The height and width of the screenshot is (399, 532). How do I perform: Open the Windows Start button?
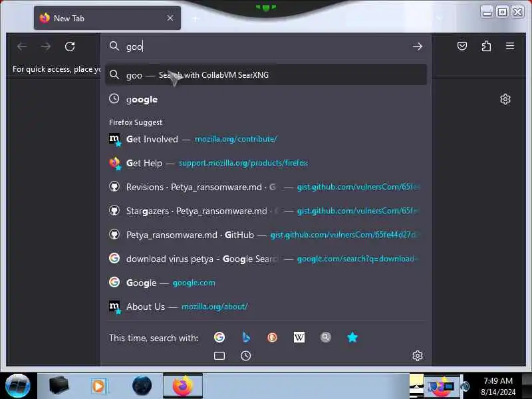tap(18, 386)
